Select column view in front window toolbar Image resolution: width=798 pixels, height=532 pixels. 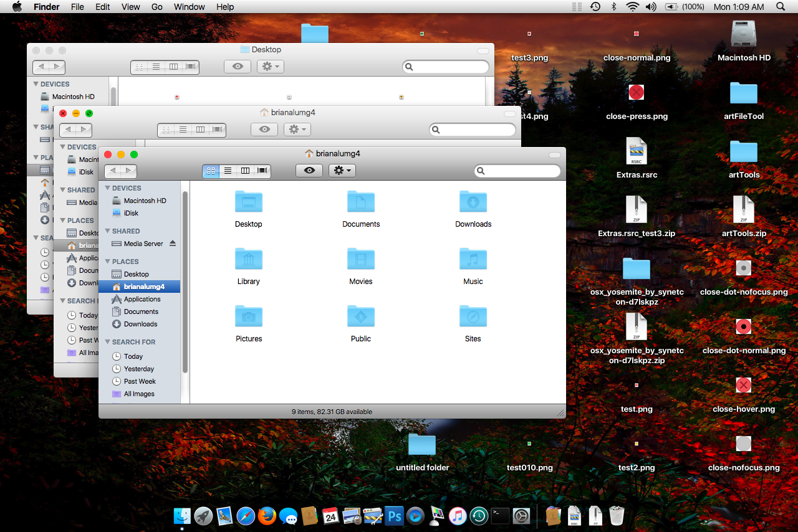[x=245, y=171]
